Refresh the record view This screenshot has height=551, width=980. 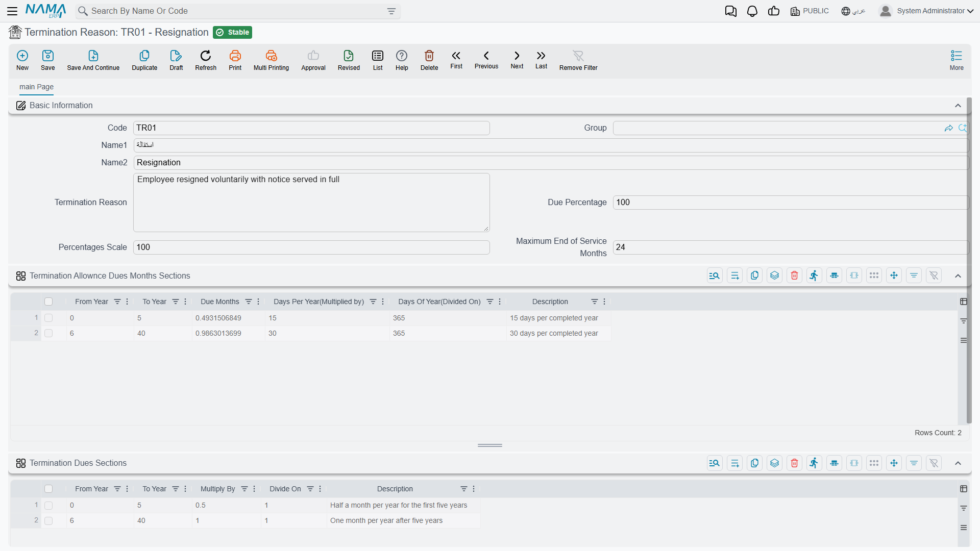(206, 60)
